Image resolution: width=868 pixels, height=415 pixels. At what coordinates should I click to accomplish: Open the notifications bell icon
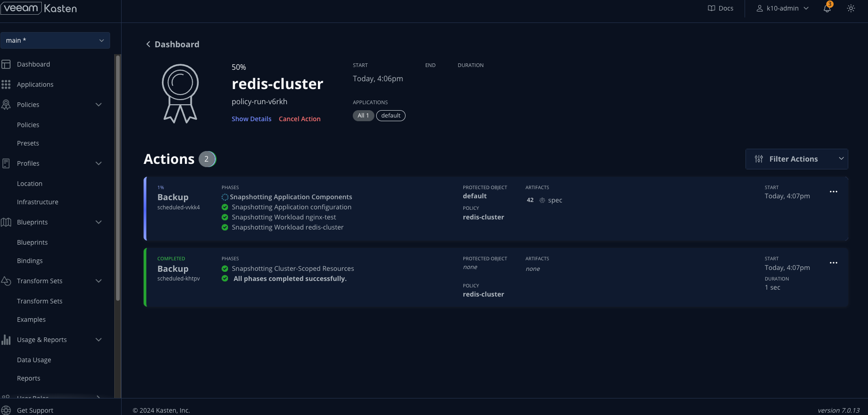827,8
